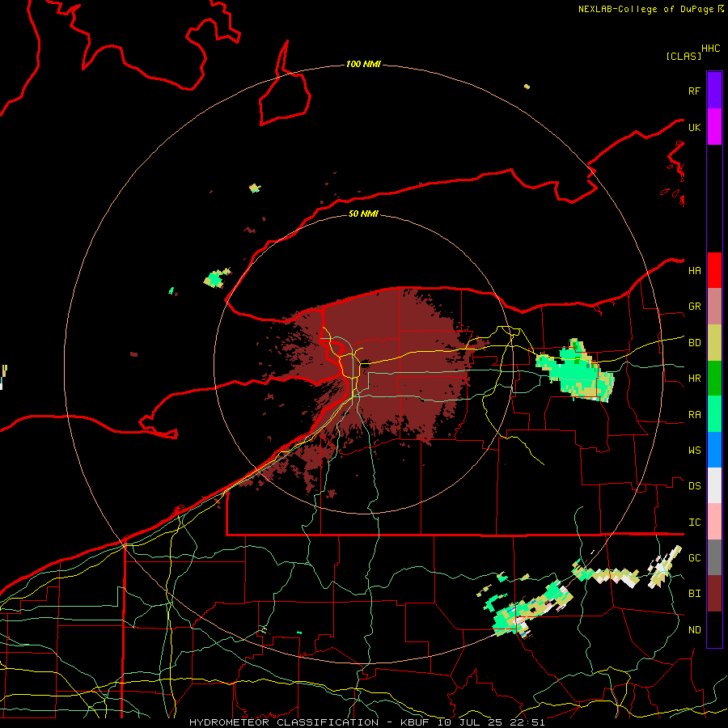Click the WS legend label
The width and height of the screenshot is (728, 728).
[694, 451]
